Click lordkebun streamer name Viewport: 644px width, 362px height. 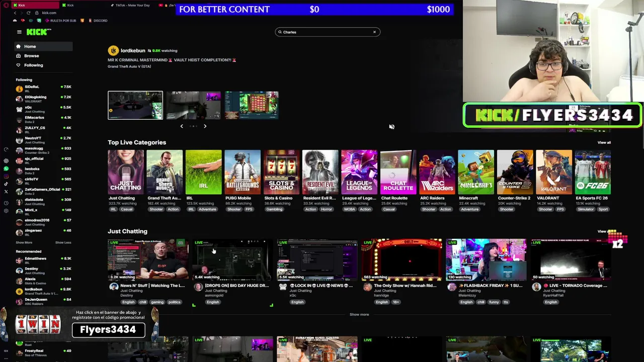point(133,51)
